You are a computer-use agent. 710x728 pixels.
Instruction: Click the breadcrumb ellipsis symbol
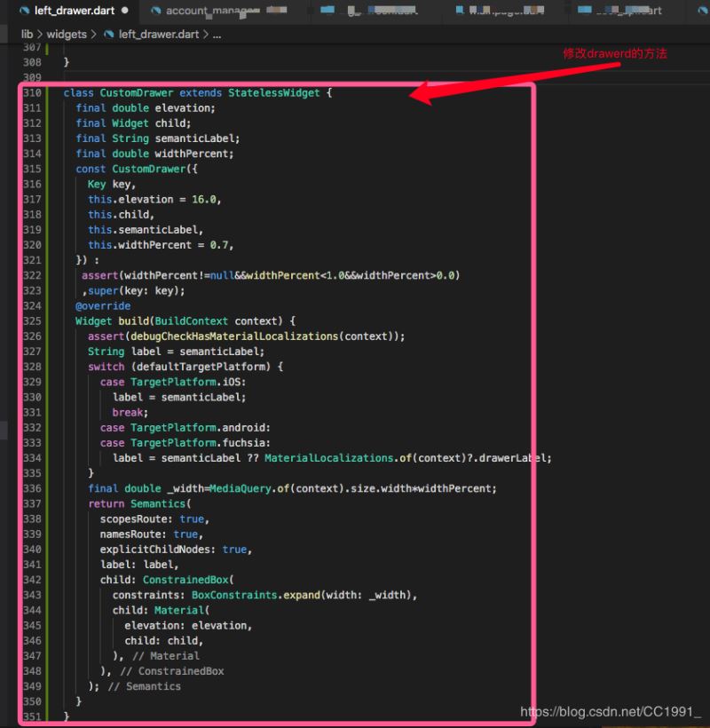[217, 35]
